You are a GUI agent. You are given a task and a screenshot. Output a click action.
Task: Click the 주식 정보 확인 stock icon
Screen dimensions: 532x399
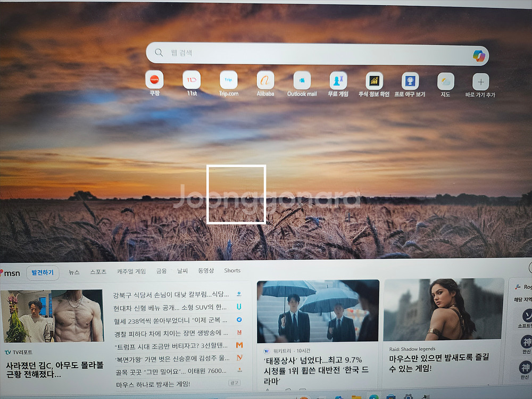pyautogui.click(x=374, y=81)
